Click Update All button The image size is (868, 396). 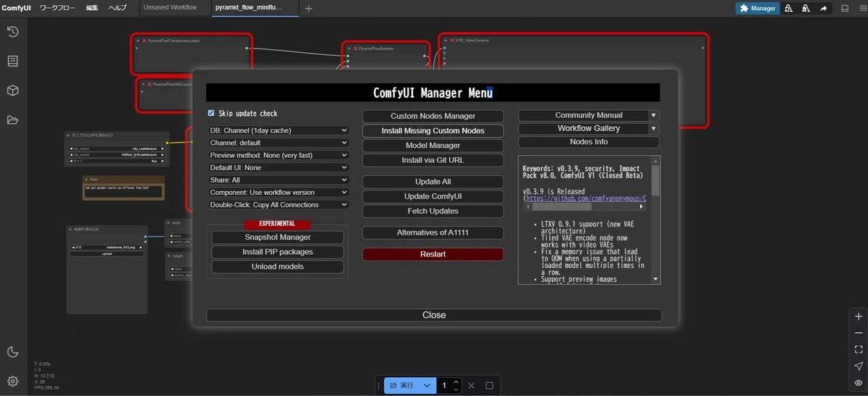433,182
